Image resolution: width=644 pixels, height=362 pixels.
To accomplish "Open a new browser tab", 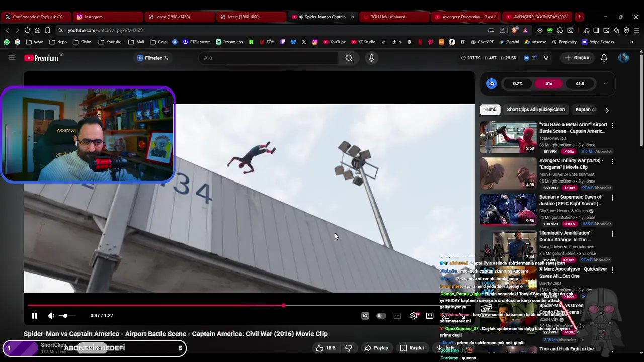I will [579, 17].
